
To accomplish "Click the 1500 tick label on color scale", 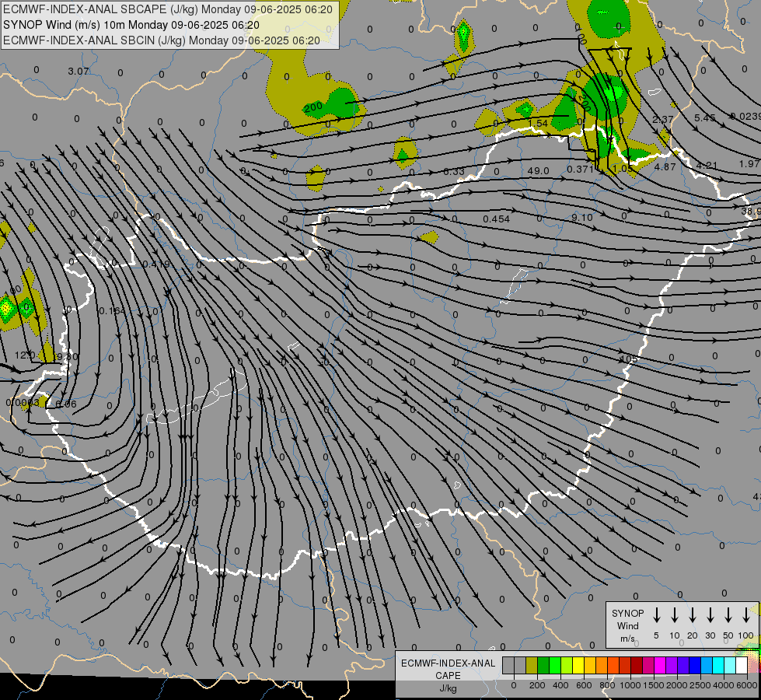I will coord(653,685).
